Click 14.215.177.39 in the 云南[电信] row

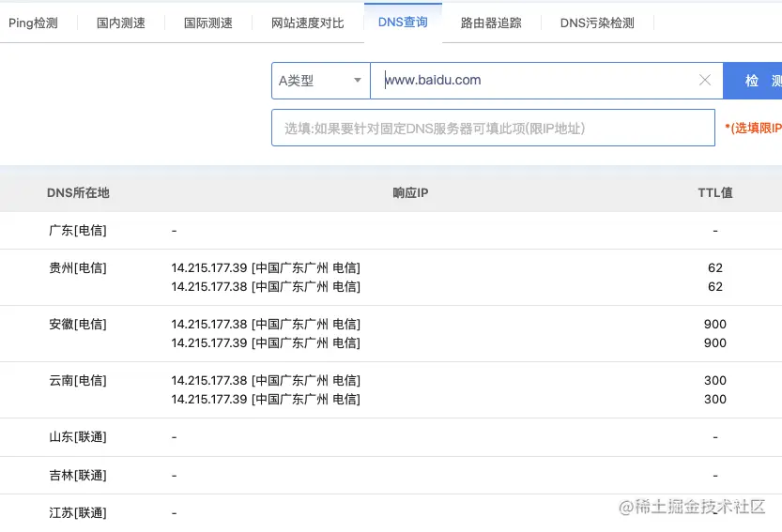[x=209, y=400]
